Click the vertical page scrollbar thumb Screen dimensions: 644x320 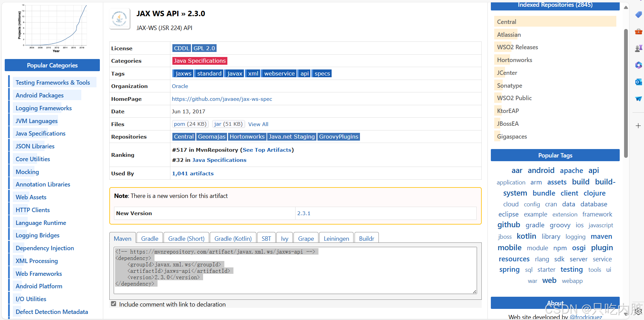pyautogui.click(x=626, y=93)
